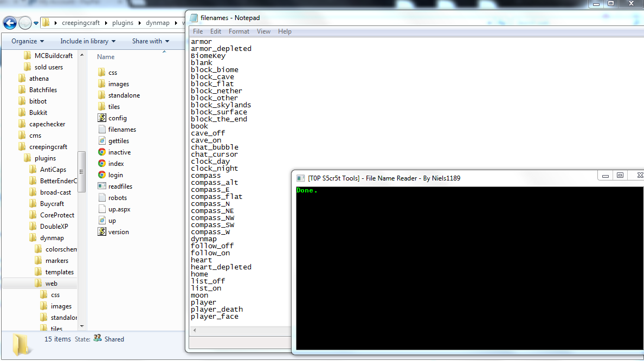Select cms folder in navigation tree
Viewport: 644px width, 361px height.
pyautogui.click(x=30, y=136)
